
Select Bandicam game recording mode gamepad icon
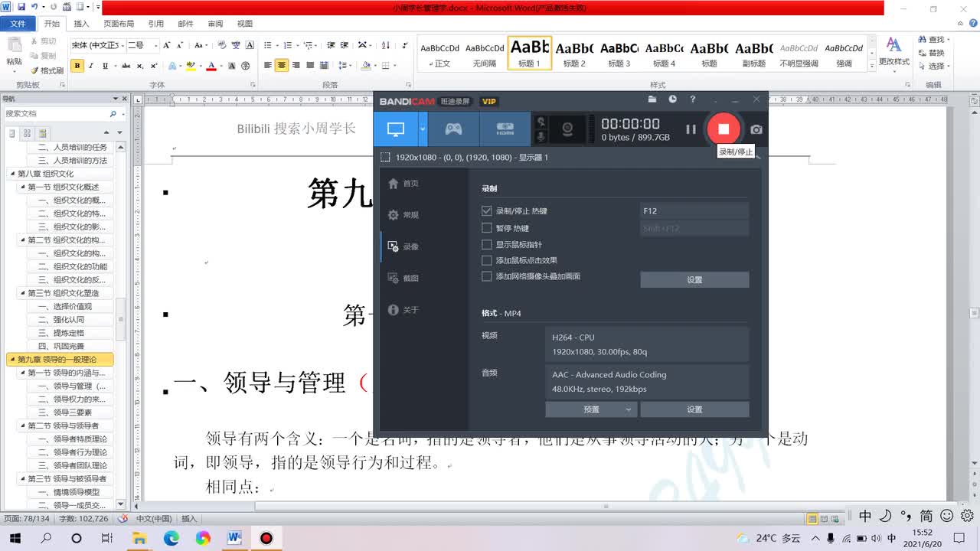pyautogui.click(x=454, y=129)
